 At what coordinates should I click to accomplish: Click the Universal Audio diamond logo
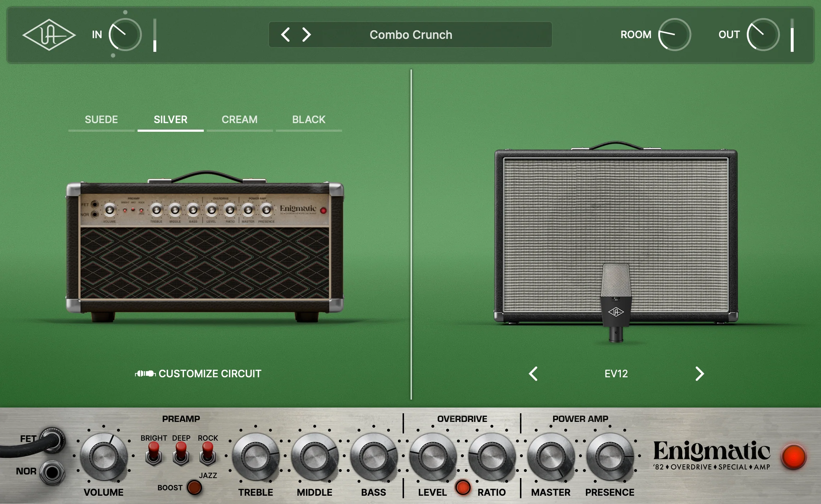pyautogui.click(x=49, y=35)
